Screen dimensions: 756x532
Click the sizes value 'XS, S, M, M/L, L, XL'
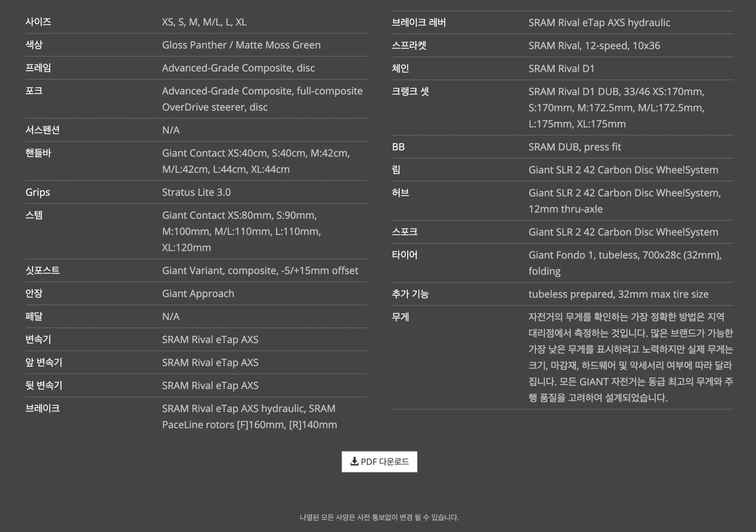point(204,22)
